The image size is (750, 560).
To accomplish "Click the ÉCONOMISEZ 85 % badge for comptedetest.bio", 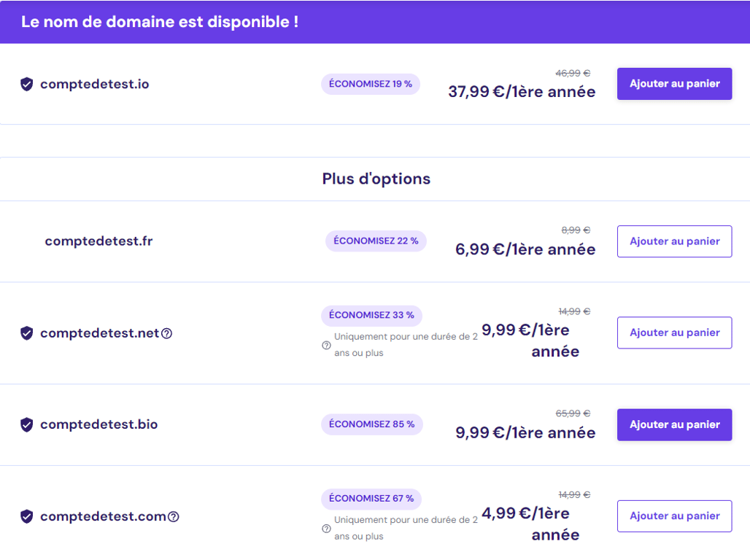I will pyautogui.click(x=371, y=424).
